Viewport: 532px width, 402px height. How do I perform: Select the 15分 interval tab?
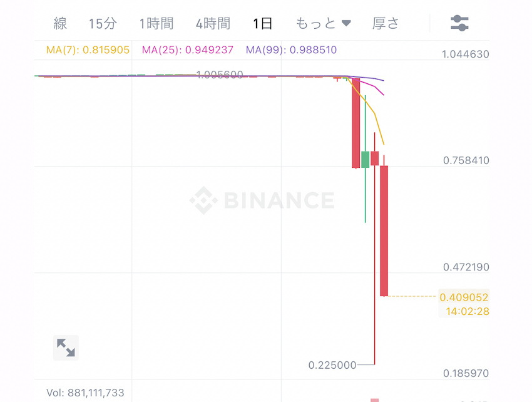pos(103,23)
